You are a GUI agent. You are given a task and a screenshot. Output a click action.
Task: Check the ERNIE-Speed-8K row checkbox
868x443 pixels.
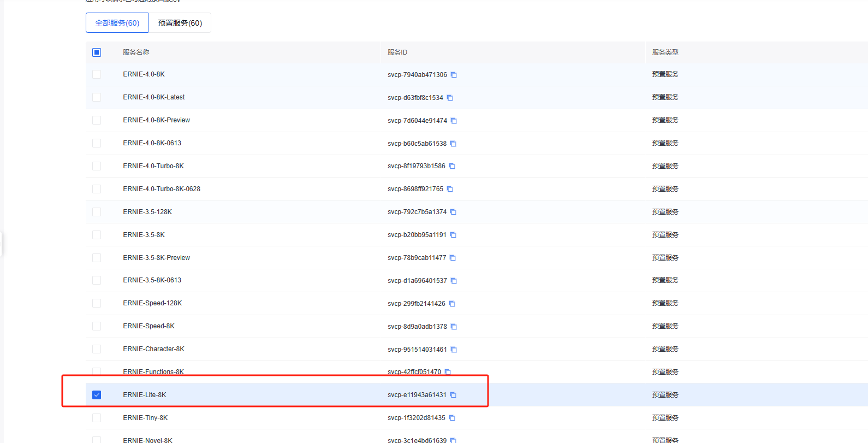tap(97, 326)
